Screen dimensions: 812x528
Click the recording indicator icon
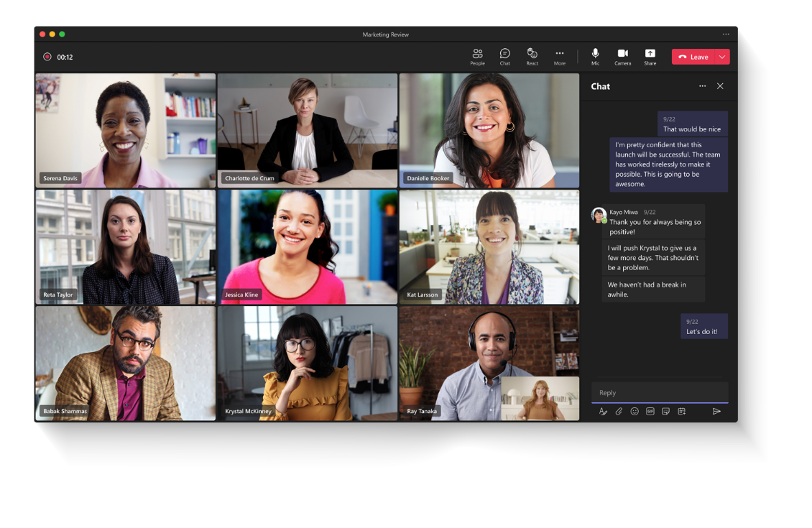[47, 57]
